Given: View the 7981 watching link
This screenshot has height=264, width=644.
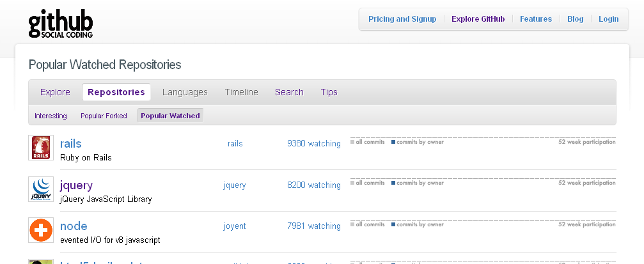Looking at the screenshot, I should [x=314, y=226].
